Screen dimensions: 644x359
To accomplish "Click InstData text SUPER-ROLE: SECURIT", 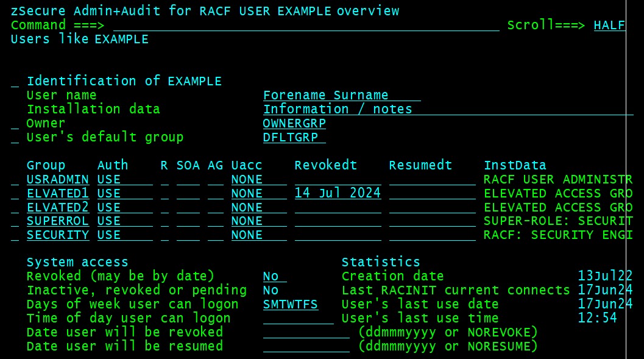I will (x=558, y=221).
